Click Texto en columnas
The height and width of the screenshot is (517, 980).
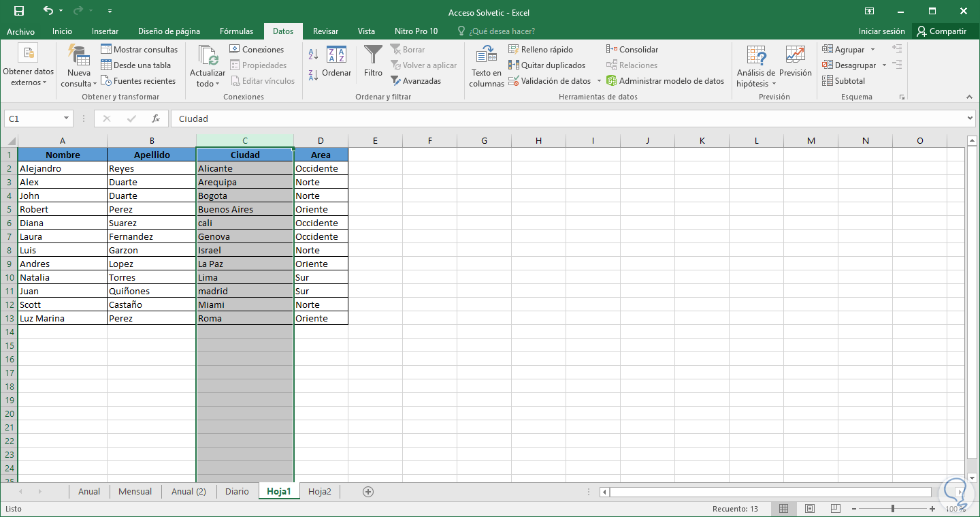click(x=487, y=66)
